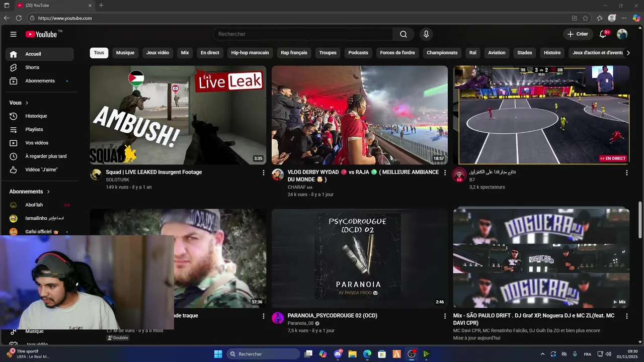Open SOLOTURK channel link
The width and height of the screenshot is (644, 362).
pos(118,179)
